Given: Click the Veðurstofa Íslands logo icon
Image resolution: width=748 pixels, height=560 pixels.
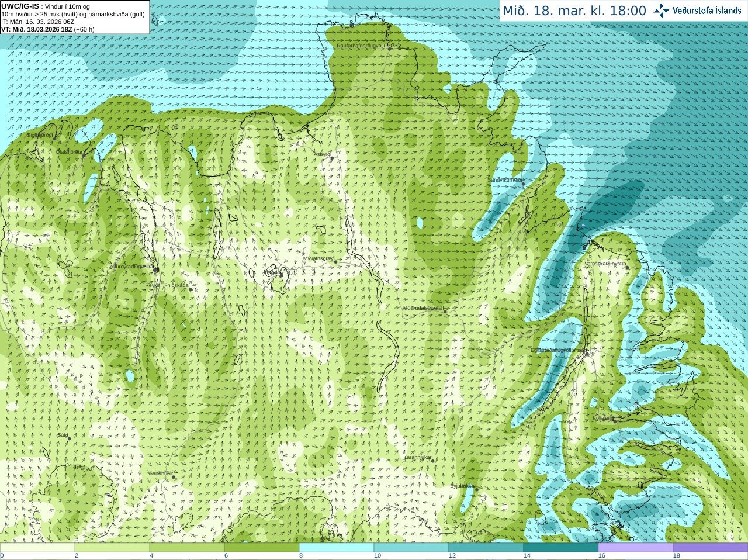Looking at the screenshot, I should coord(662,11).
